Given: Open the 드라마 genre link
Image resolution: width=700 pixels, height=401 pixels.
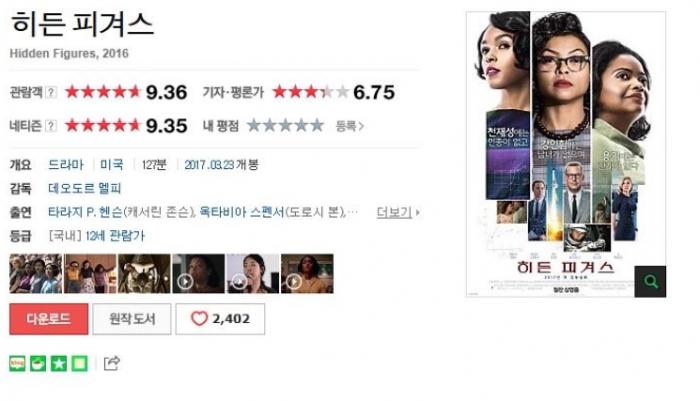Looking at the screenshot, I should point(66,165).
